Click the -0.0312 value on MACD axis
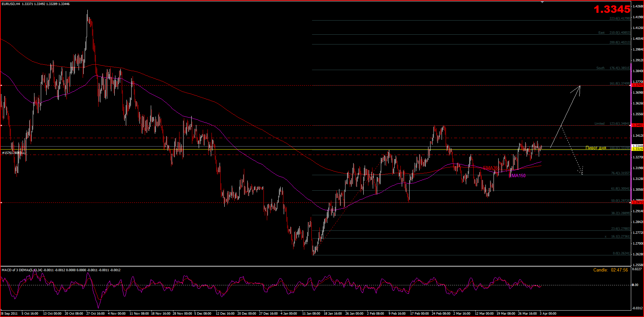This screenshot has height=317, width=644. click(637, 308)
